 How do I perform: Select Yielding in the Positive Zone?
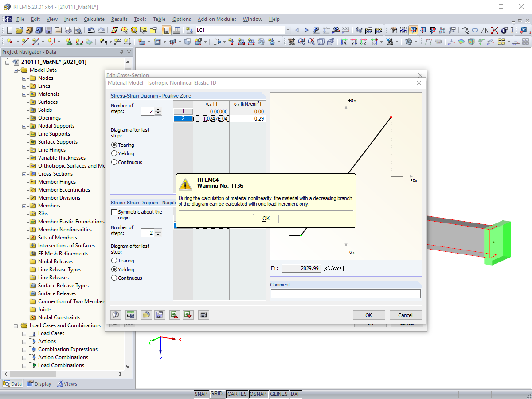114,153
